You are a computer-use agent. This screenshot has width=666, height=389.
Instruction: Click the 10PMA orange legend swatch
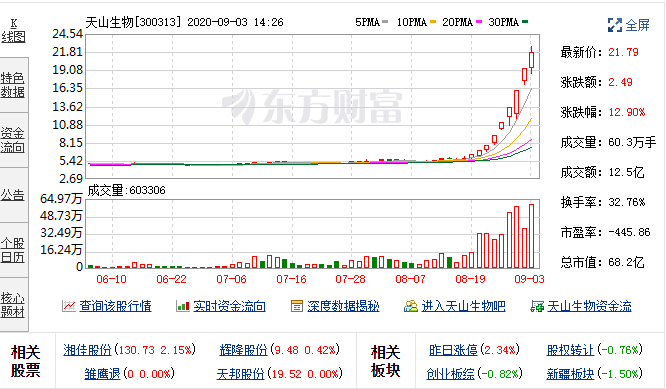pos(433,22)
